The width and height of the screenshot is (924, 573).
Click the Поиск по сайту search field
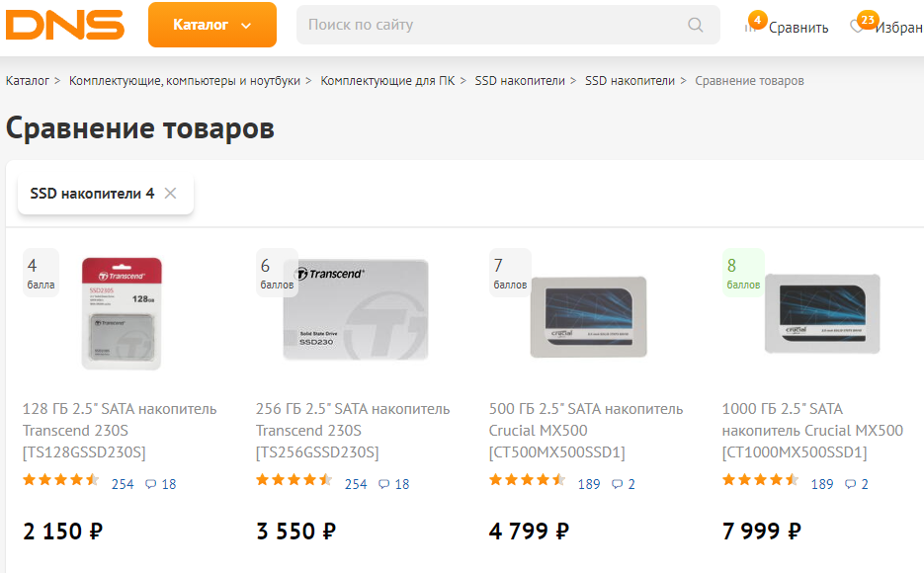click(x=494, y=25)
